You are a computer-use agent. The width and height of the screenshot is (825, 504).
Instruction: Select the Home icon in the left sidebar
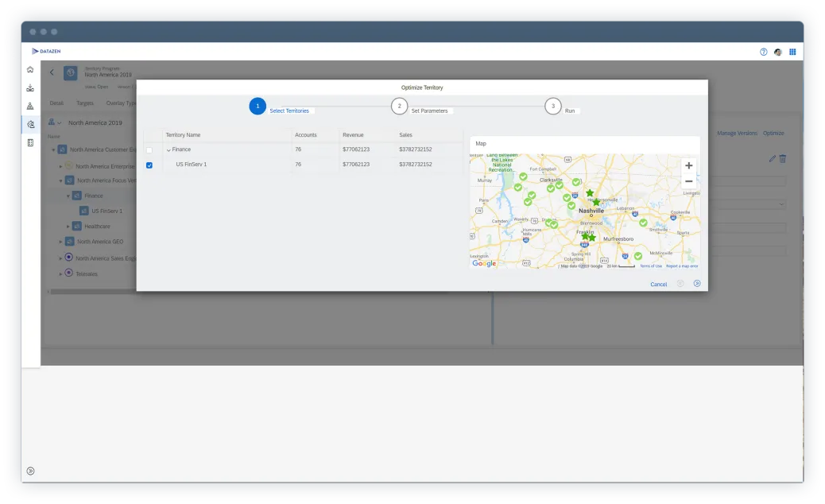(30, 70)
